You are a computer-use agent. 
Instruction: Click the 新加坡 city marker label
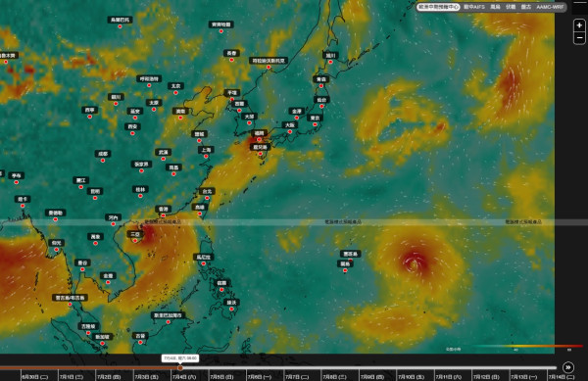pos(102,337)
